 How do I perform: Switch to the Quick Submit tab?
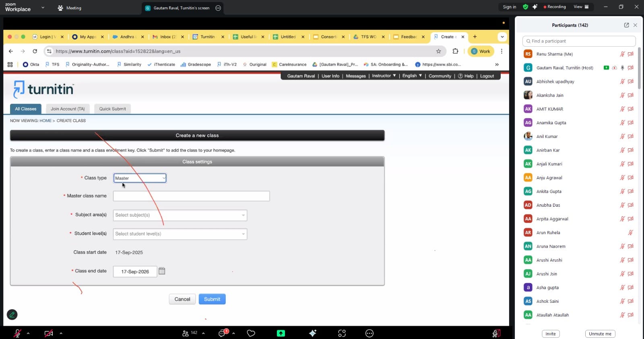(x=112, y=109)
